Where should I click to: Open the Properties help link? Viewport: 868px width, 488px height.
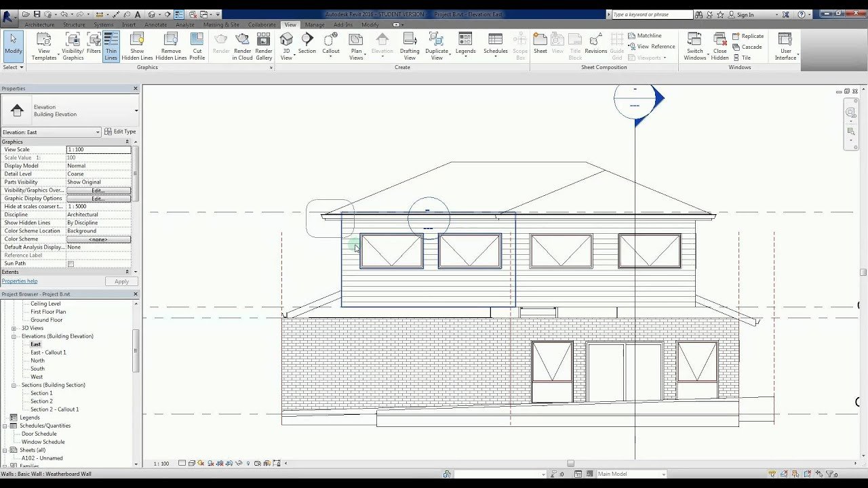(x=20, y=281)
